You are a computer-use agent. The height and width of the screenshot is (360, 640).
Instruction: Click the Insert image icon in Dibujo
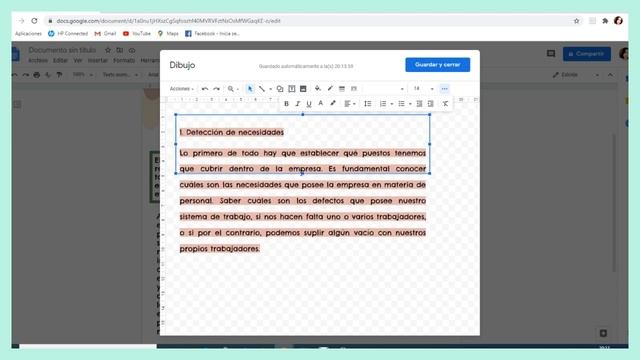[x=303, y=89]
